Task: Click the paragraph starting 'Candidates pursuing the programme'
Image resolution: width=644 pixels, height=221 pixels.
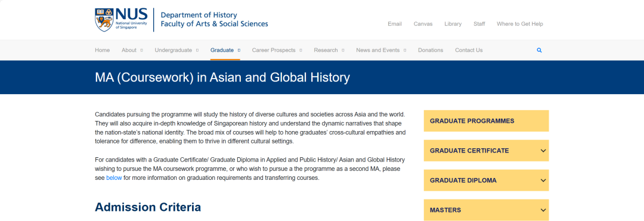Action: (250, 127)
